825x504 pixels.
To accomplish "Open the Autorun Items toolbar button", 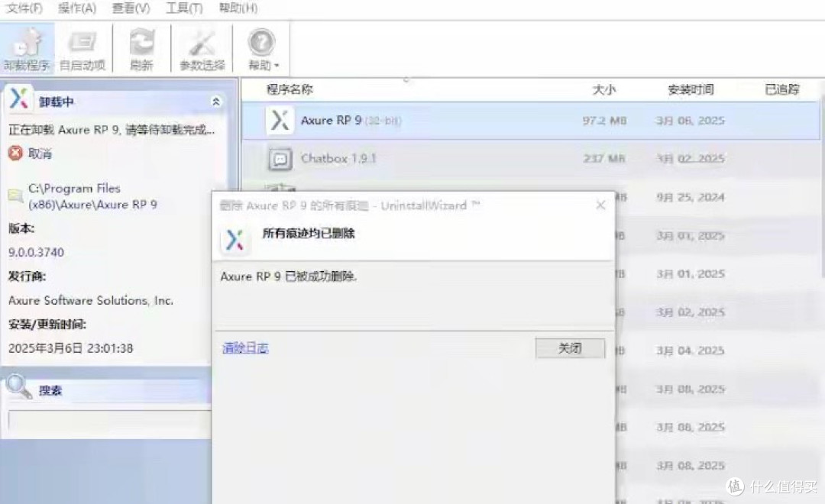I will pyautogui.click(x=82, y=49).
